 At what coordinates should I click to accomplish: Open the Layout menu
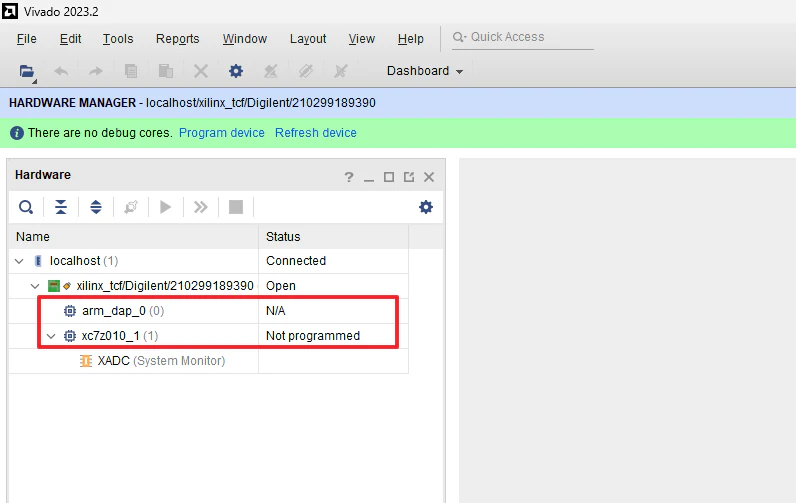tap(308, 39)
